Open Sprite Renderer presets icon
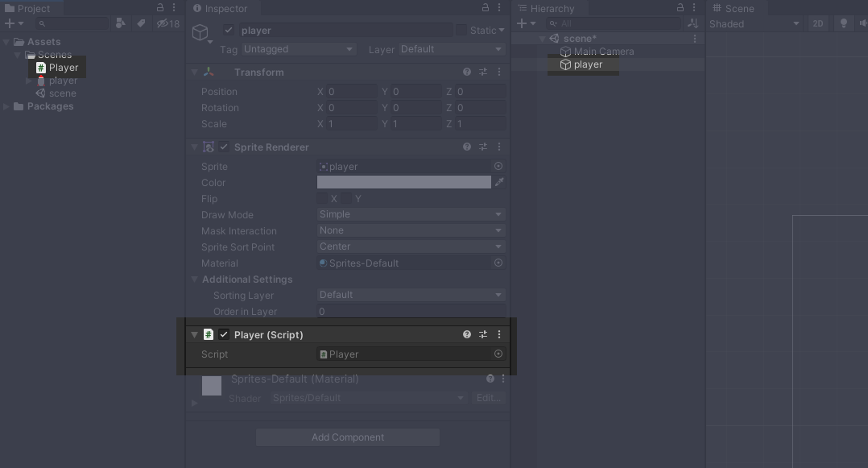 483,147
